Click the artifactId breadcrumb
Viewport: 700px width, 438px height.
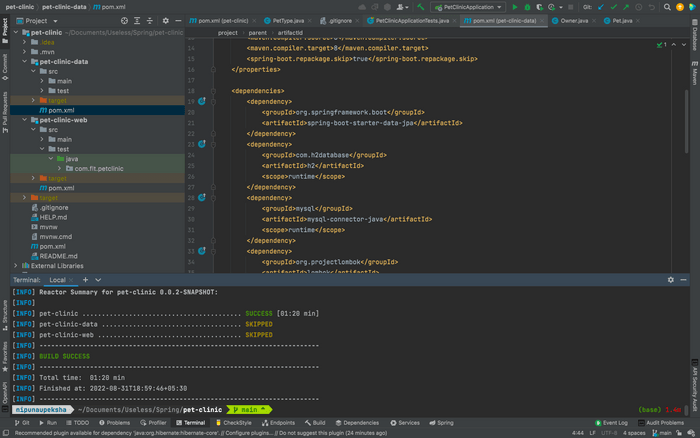290,33
